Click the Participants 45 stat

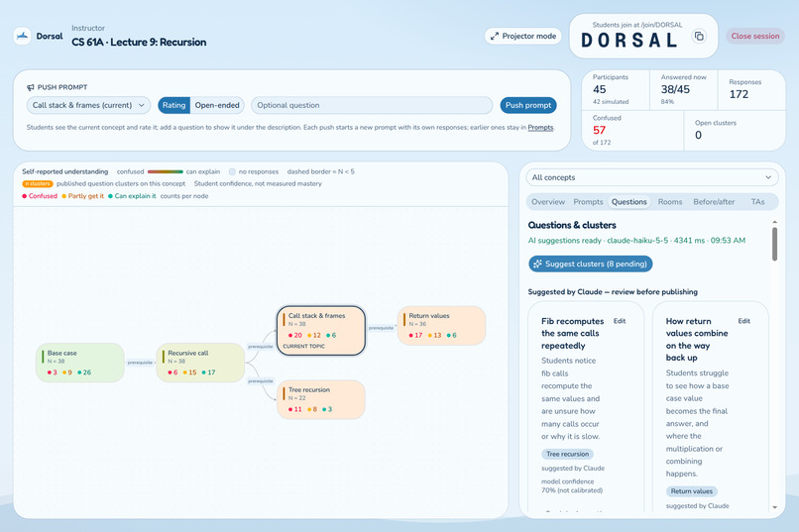[616, 90]
